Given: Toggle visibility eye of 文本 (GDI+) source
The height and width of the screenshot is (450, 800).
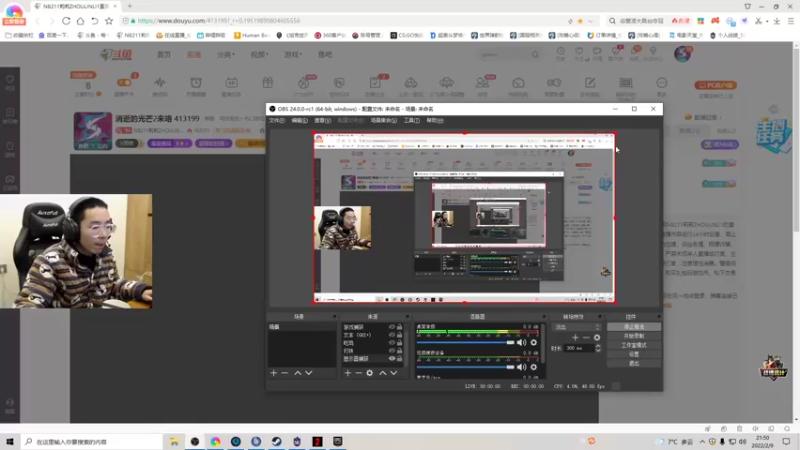Looking at the screenshot, I should (392, 335).
